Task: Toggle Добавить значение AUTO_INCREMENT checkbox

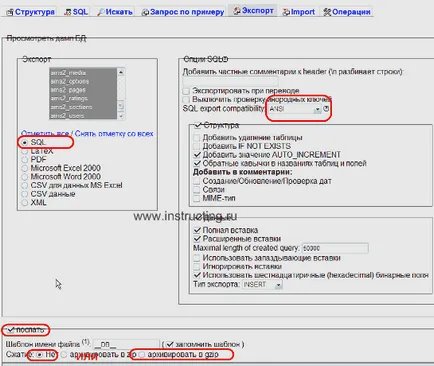Action: 197,155
